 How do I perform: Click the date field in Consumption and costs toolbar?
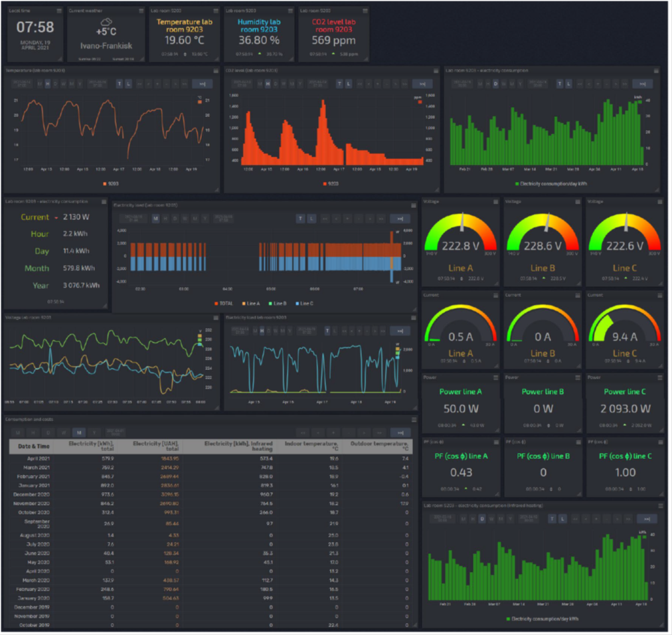click(x=116, y=432)
